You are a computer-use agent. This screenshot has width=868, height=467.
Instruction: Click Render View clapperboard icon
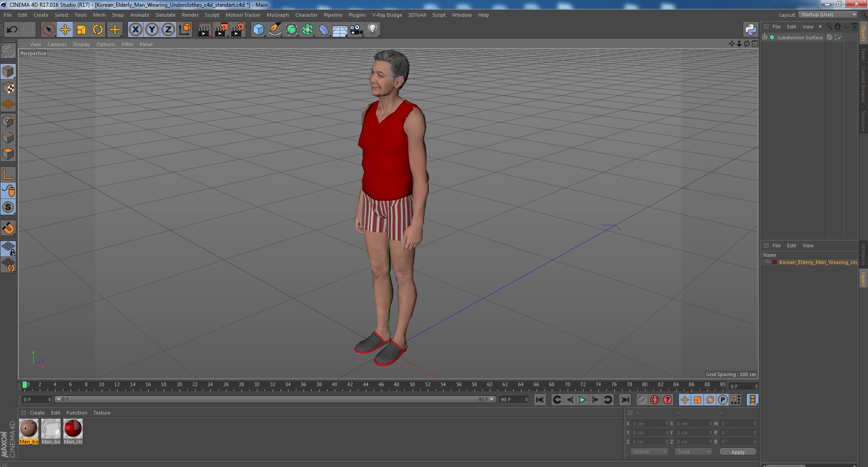point(204,30)
